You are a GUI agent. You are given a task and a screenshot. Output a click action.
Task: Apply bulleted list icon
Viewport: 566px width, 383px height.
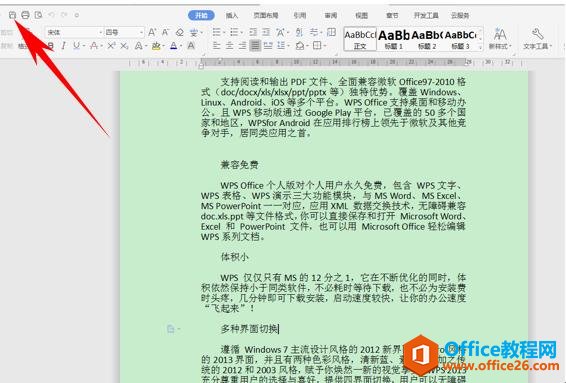[x=216, y=32]
